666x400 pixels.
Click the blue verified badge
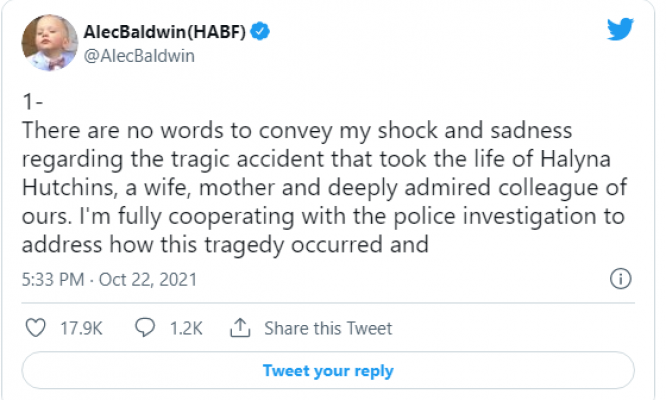[260, 32]
